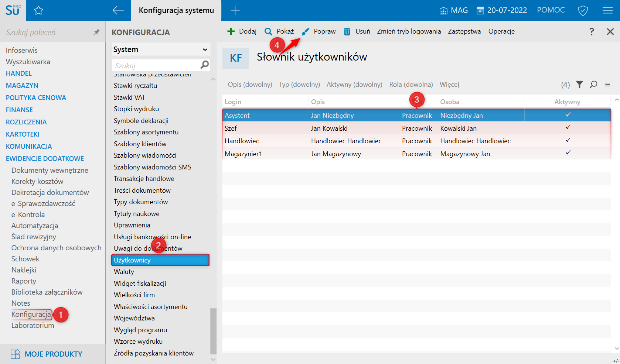Toggle Aktywny checkmark for Handlowiec row
620x364 pixels.
pyautogui.click(x=568, y=140)
